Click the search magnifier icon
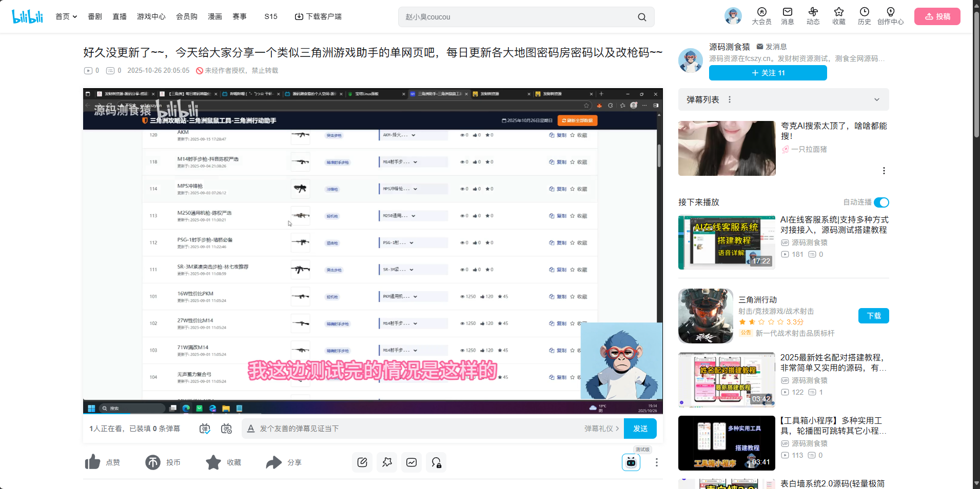Viewport: 980px width, 489px height. click(x=642, y=17)
